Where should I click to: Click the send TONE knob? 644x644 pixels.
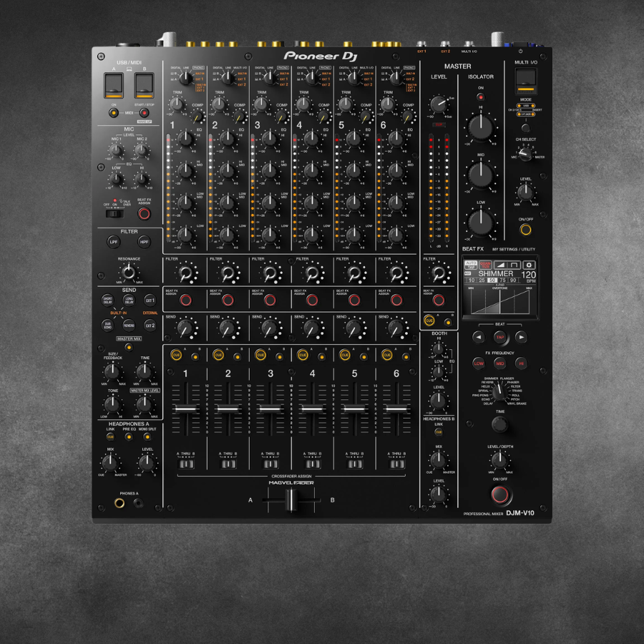pos(112,404)
